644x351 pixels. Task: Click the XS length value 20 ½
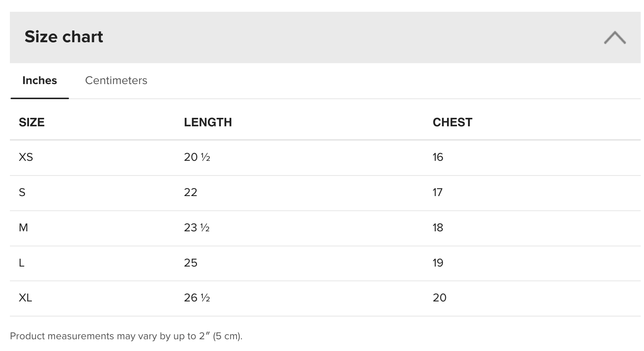pyautogui.click(x=197, y=157)
